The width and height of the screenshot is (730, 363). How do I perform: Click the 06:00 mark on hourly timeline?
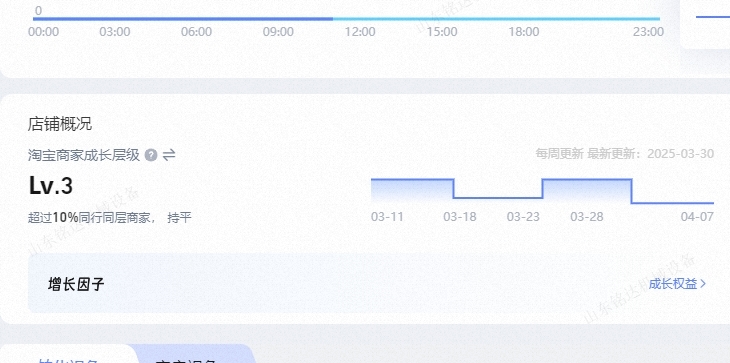coord(196,32)
